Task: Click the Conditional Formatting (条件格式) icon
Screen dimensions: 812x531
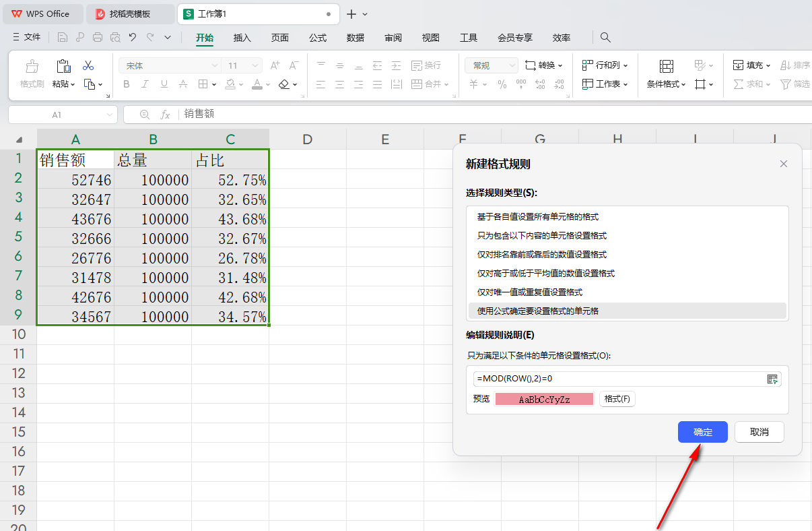Action: 666,66
